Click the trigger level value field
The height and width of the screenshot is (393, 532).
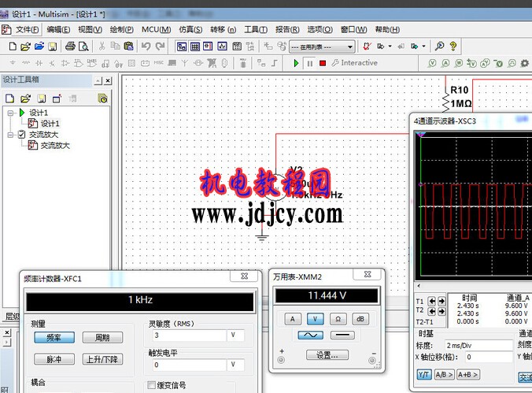(x=189, y=365)
